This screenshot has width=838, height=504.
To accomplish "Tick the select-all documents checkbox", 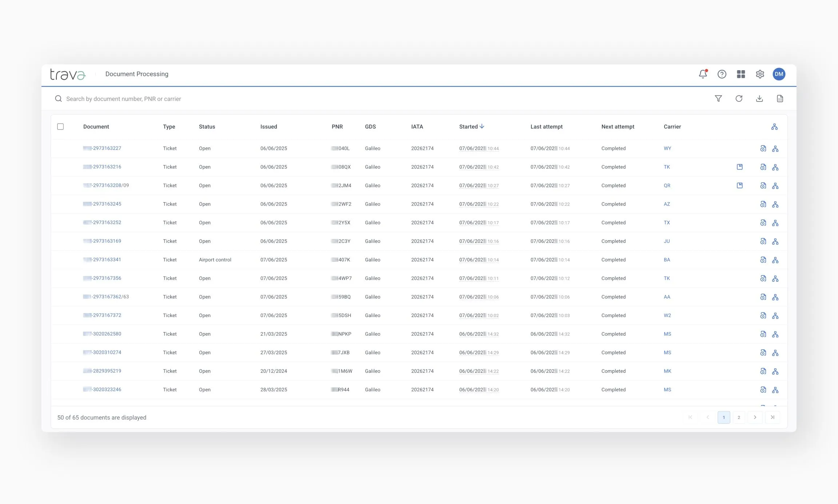I will tap(60, 127).
